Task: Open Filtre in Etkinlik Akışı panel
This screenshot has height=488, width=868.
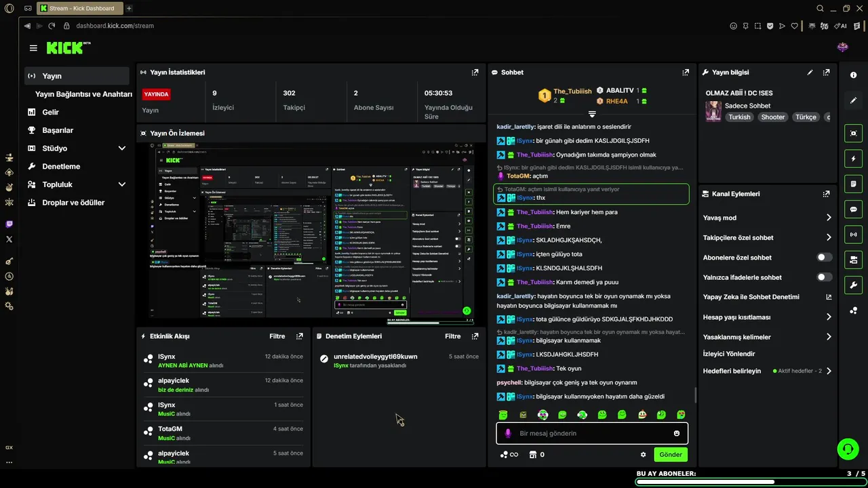Action: pos(277,336)
